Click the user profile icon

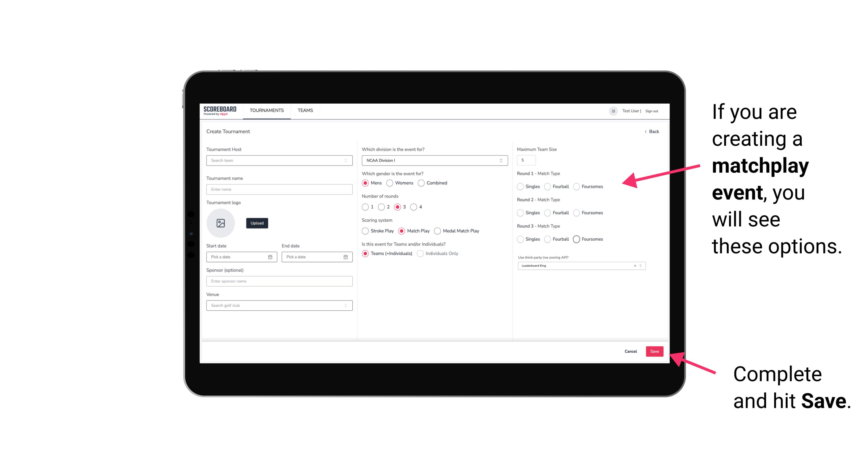(x=612, y=110)
